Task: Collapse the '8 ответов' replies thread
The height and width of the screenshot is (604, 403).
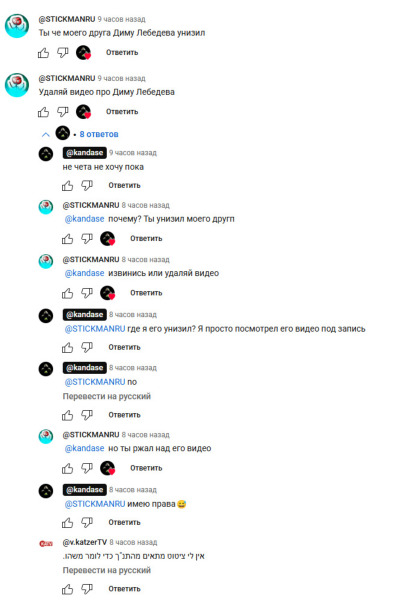Action: pos(45,134)
